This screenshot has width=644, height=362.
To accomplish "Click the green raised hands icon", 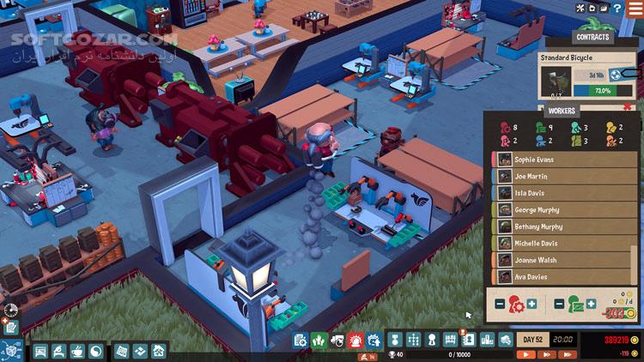I will (x=319, y=341).
